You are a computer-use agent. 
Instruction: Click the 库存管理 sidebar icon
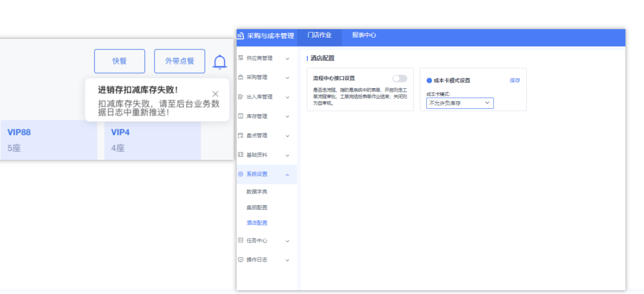241,116
